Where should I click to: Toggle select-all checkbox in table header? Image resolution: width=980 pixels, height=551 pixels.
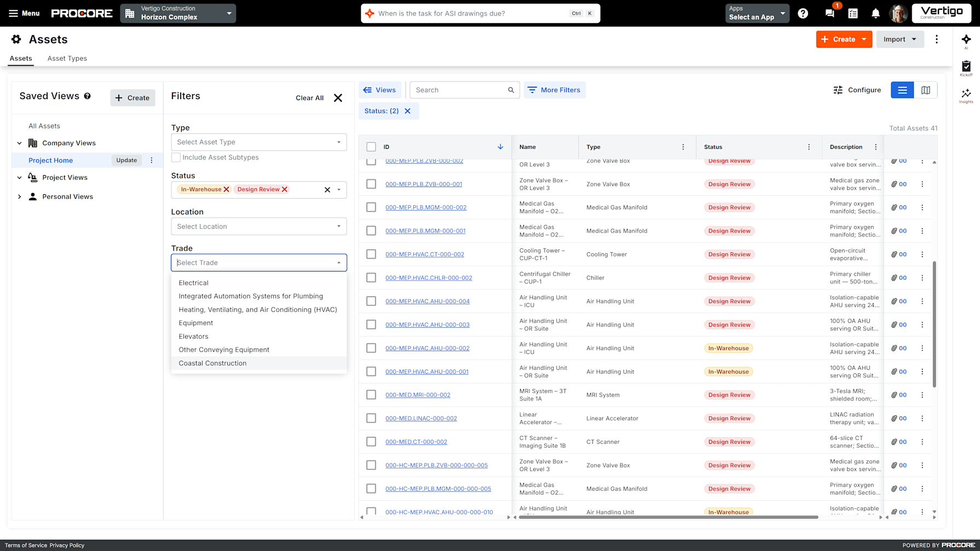click(371, 147)
